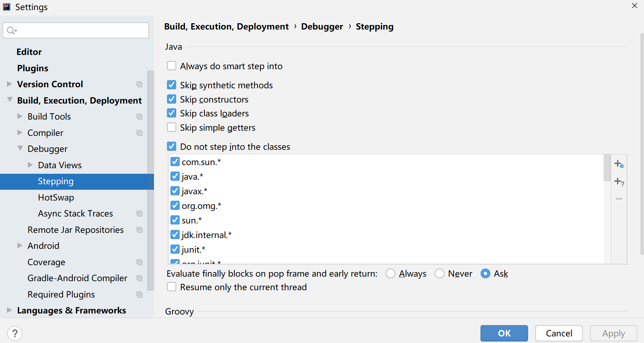Open the HotSwap settings page
The width and height of the screenshot is (644, 343).
tap(56, 197)
